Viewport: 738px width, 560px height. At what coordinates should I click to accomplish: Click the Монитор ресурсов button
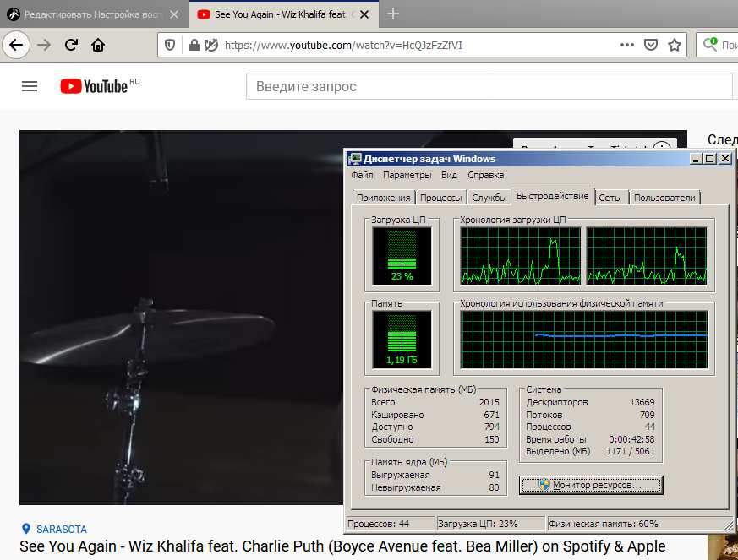pos(591,485)
